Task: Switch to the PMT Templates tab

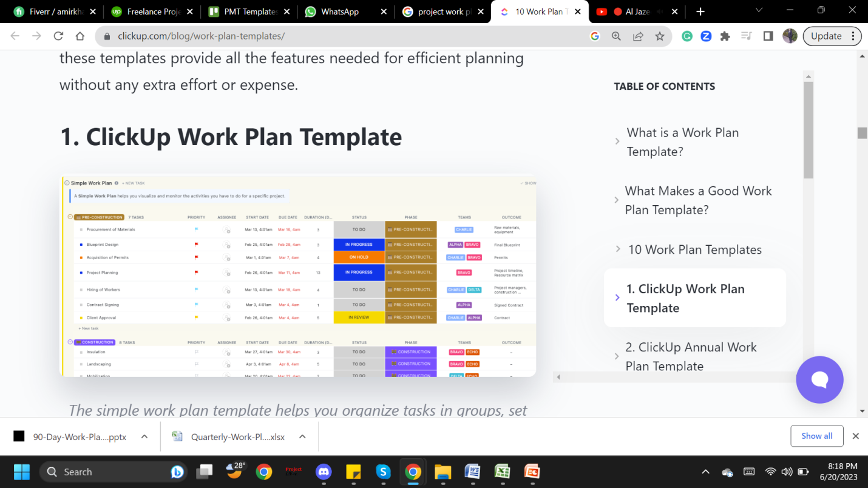Action: click(x=249, y=12)
